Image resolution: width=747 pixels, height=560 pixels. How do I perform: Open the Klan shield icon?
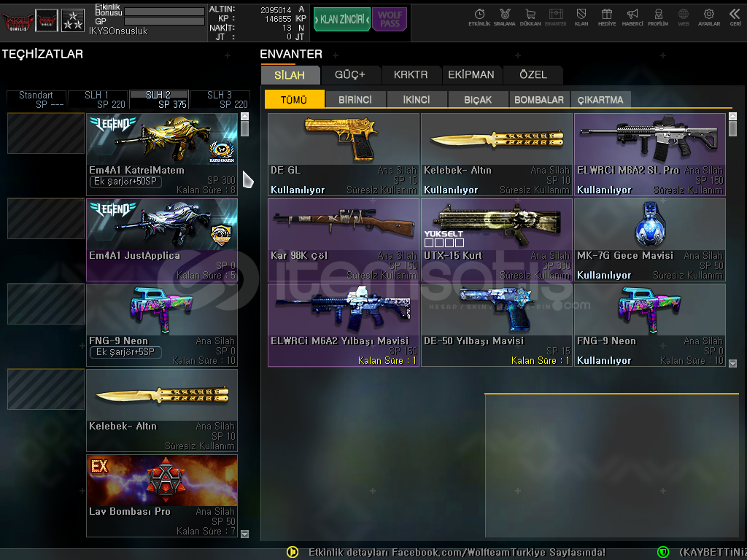[581, 17]
